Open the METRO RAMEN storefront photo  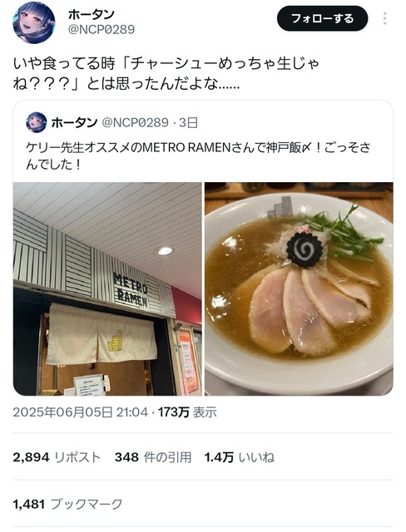(x=107, y=288)
